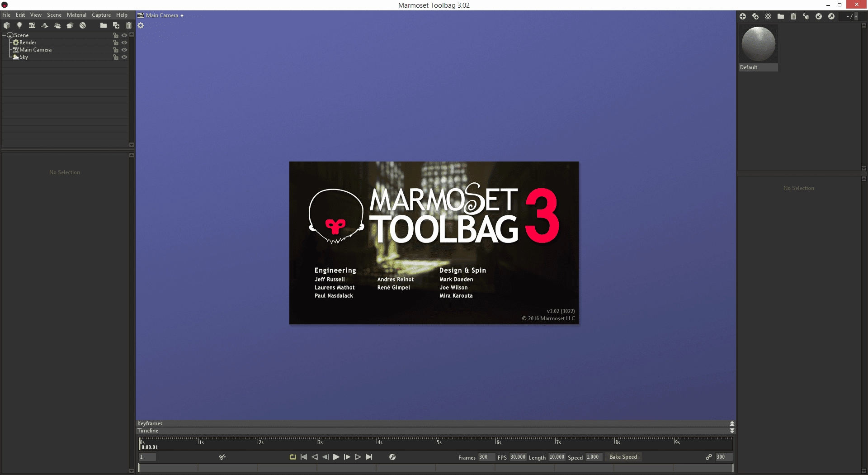
Task: Click the Length value field
Action: pos(557,457)
